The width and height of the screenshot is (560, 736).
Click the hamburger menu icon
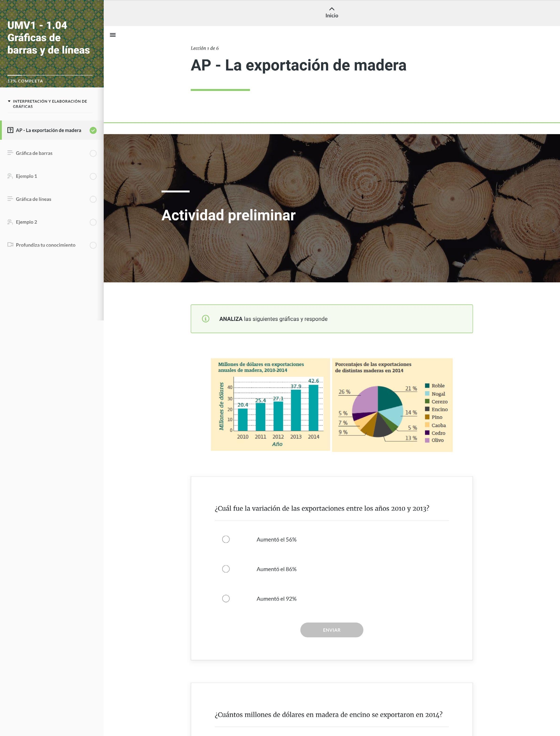(x=113, y=35)
